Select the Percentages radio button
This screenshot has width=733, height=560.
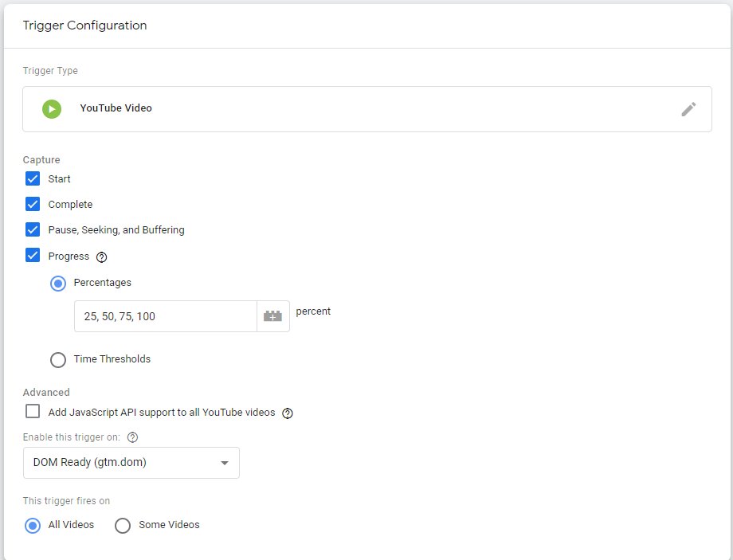(x=58, y=284)
